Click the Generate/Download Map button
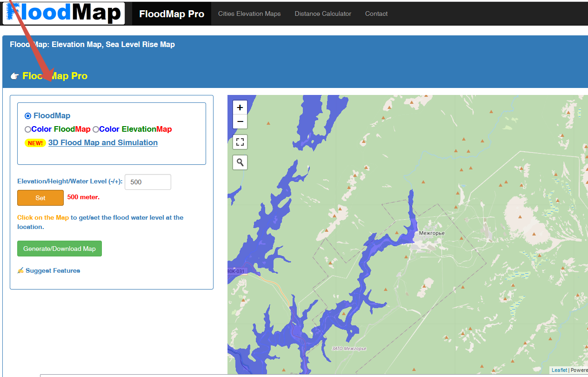The width and height of the screenshot is (588, 377). [x=60, y=249]
